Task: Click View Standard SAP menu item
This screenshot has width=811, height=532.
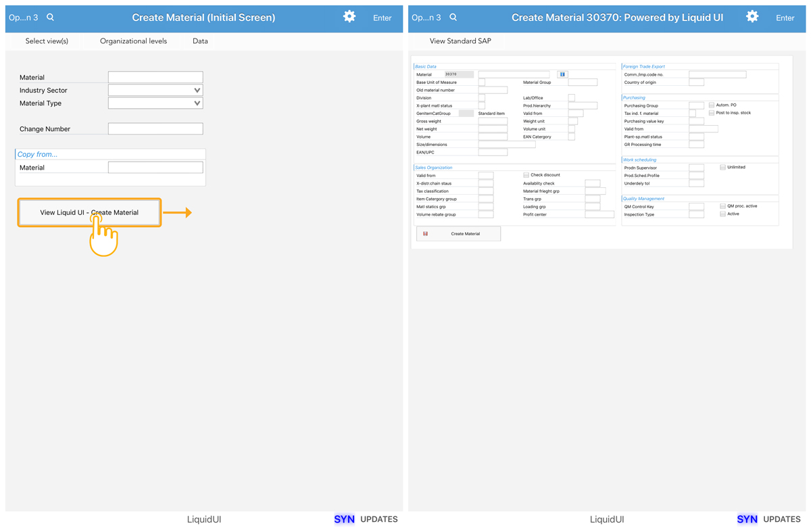Action: tap(460, 41)
